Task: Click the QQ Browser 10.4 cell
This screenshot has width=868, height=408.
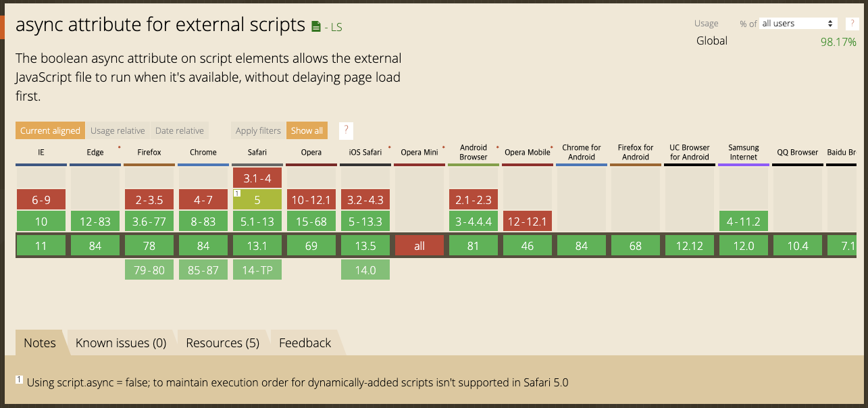Action: (798, 246)
